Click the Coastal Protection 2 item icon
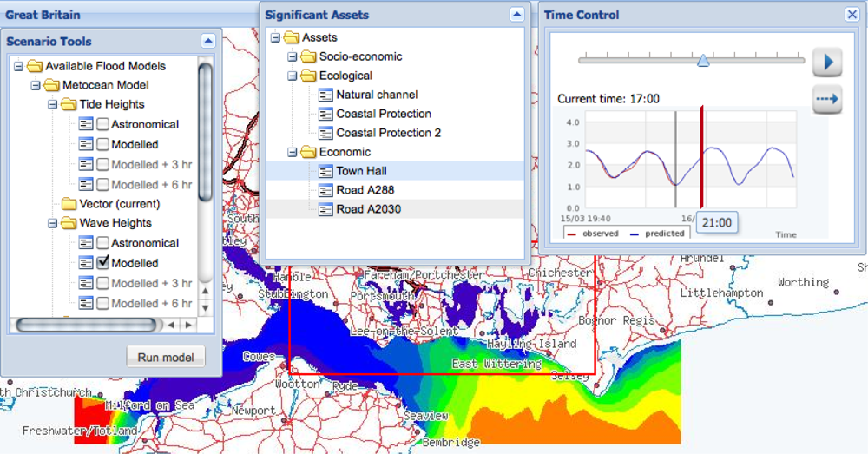 click(x=325, y=133)
